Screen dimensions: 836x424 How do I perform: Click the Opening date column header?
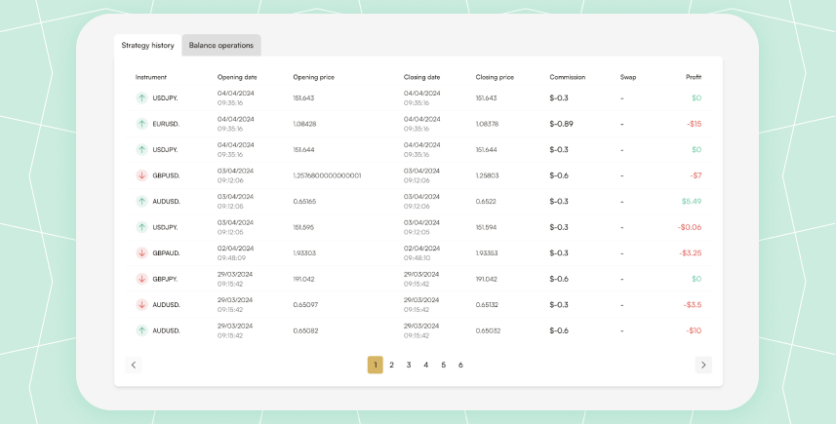237,77
